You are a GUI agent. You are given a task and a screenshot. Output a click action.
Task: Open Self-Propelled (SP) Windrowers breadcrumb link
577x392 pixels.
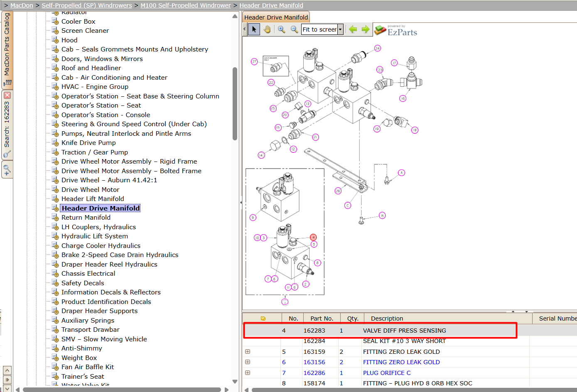click(x=87, y=5)
